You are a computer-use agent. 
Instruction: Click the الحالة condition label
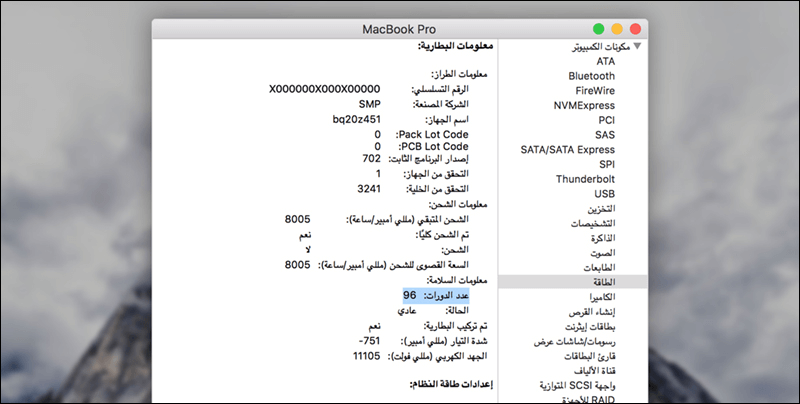[x=457, y=310]
